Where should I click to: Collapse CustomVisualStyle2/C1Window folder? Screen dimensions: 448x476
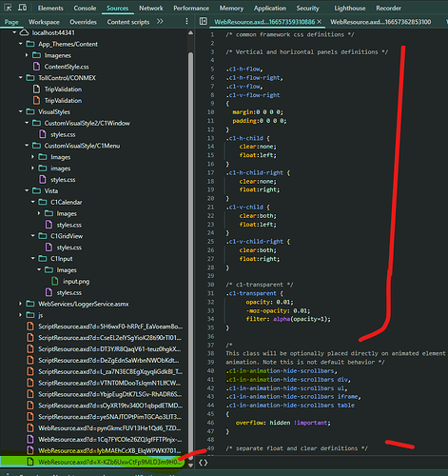27,123
